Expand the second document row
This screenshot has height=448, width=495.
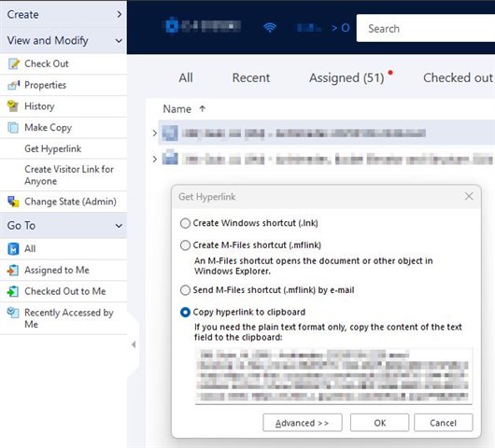tap(154, 159)
